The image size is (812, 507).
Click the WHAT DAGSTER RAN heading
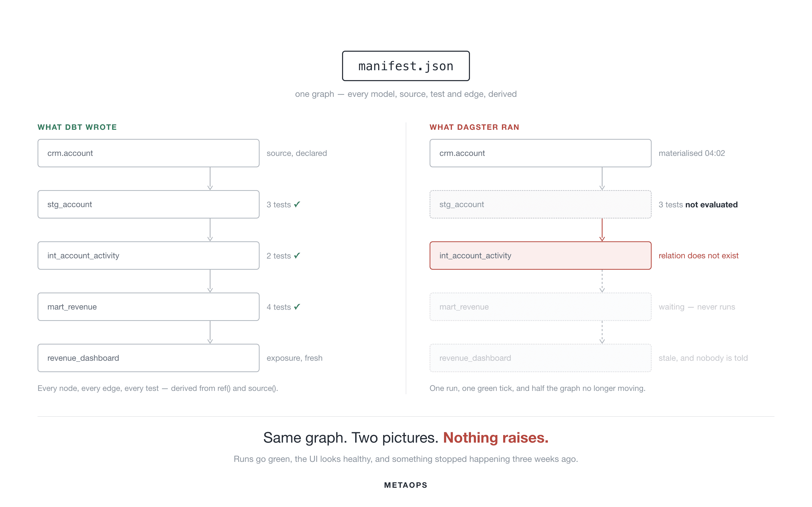474,127
